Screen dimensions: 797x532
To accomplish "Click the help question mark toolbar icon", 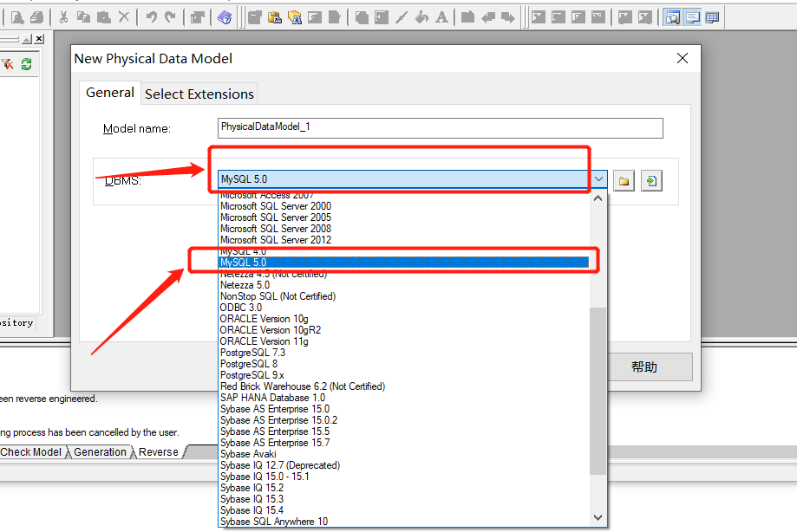I will click(x=225, y=16).
